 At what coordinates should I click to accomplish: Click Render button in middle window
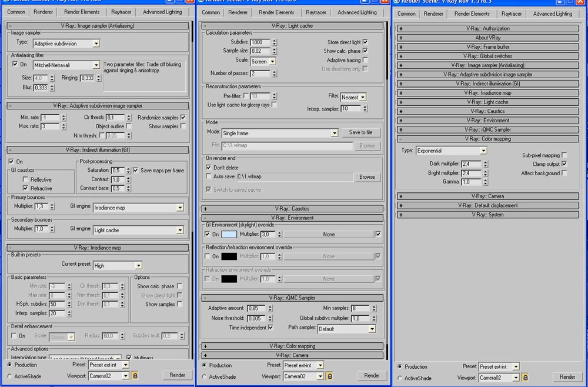[x=372, y=375]
